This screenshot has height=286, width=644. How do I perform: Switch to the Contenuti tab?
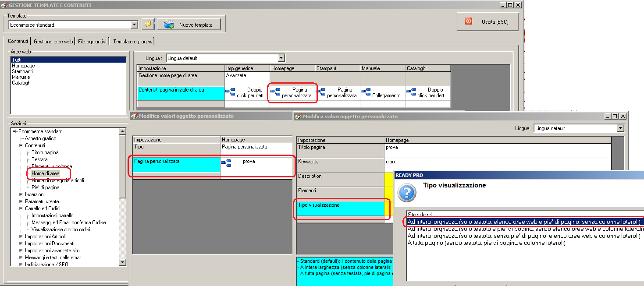click(x=18, y=41)
